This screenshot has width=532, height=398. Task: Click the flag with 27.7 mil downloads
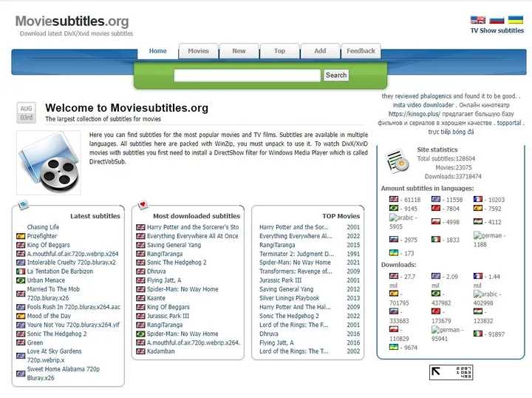pos(394,276)
